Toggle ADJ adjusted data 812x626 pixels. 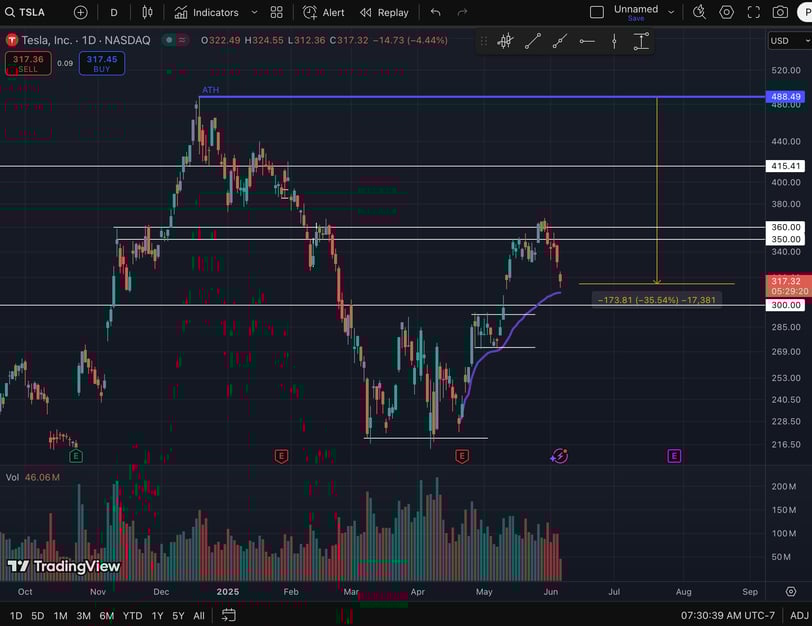[799, 616]
